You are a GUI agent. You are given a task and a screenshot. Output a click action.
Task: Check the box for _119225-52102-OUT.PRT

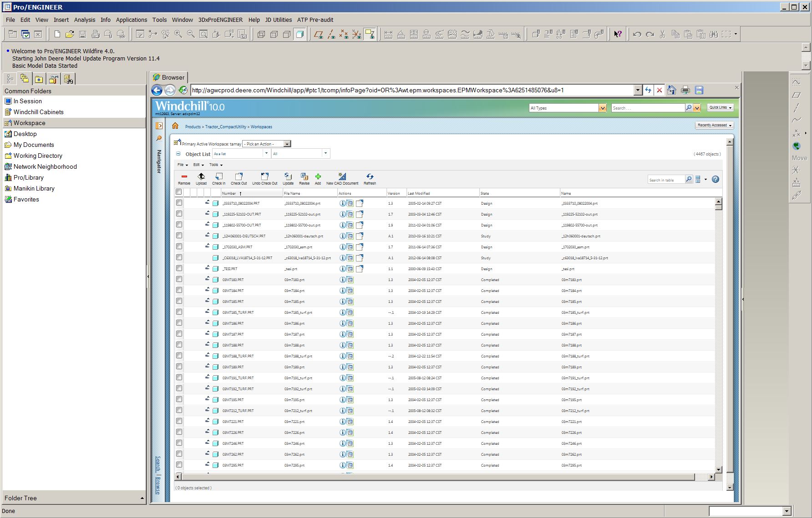pos(179,214)
